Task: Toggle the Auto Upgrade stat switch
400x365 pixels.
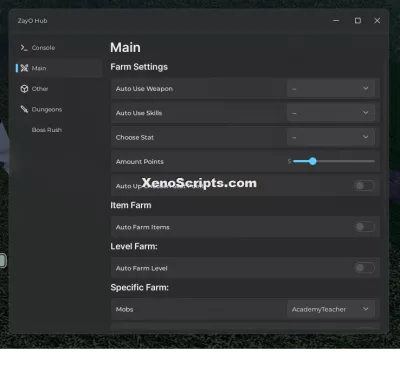Action: point(364,186)
